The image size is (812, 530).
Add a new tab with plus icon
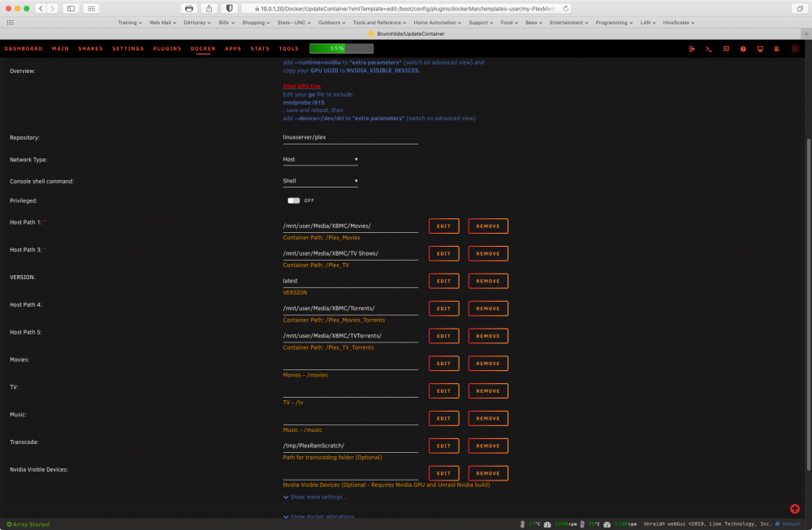(x=806, y=33)
